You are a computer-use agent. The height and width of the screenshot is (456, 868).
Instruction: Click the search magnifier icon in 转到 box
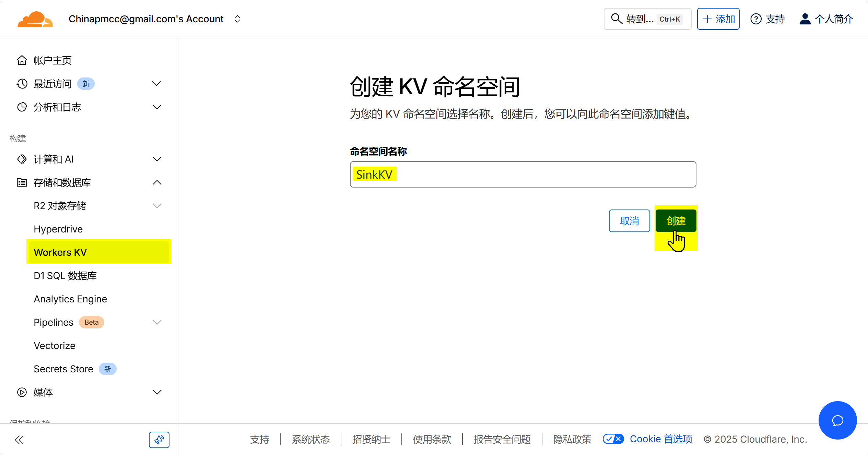pos(617,19)
